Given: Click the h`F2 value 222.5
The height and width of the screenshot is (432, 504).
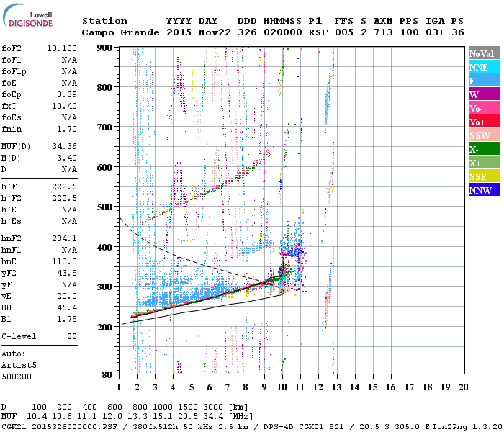Looking at the screenshot, I should [x=64, y=198].
